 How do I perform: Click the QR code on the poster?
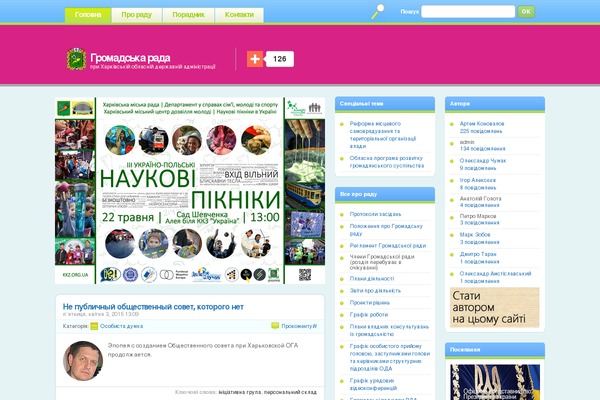click(305, 274)
